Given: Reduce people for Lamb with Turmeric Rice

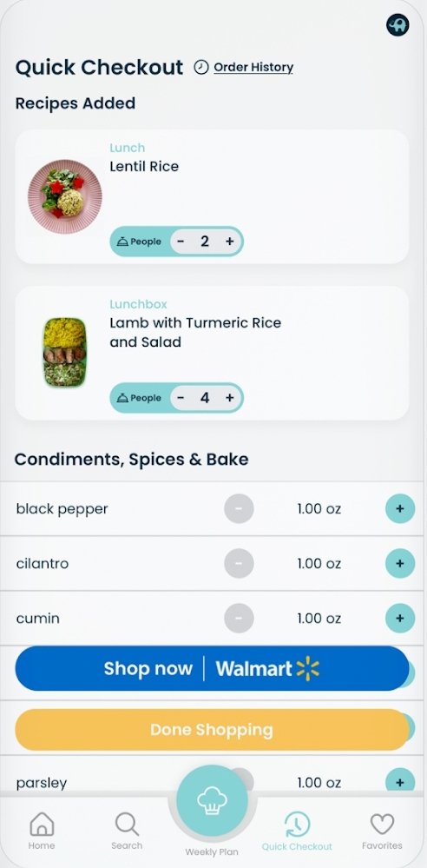Looking at the screenshot, I should pos(181,397).
